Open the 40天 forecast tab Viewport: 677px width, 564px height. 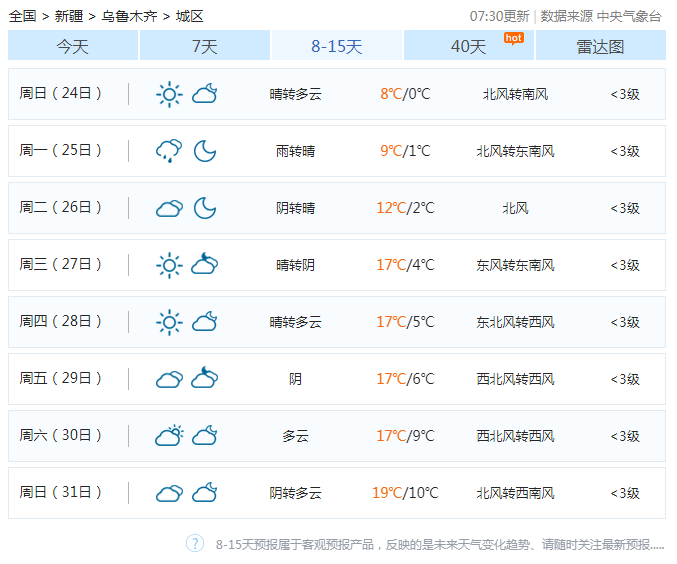tap(469, 45)
